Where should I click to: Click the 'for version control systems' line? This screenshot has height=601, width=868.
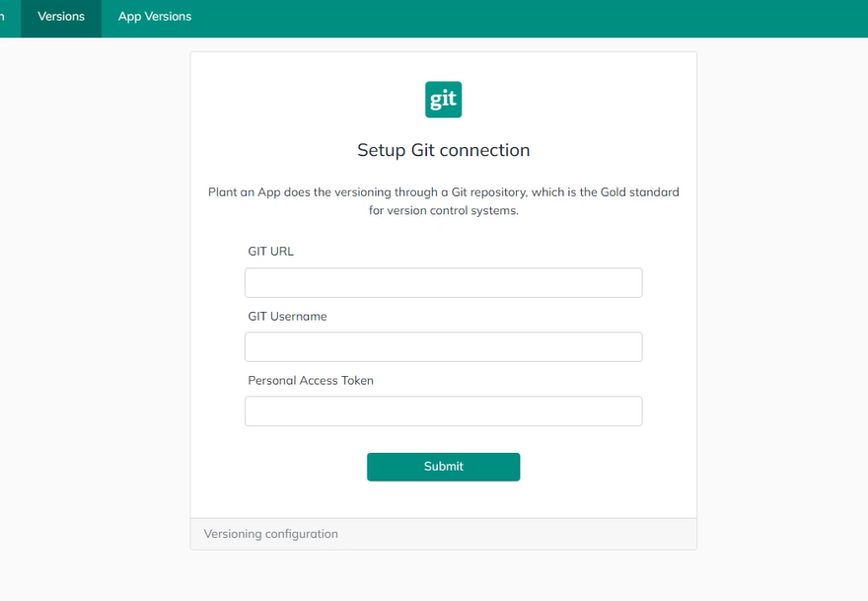tap(444, 210)
